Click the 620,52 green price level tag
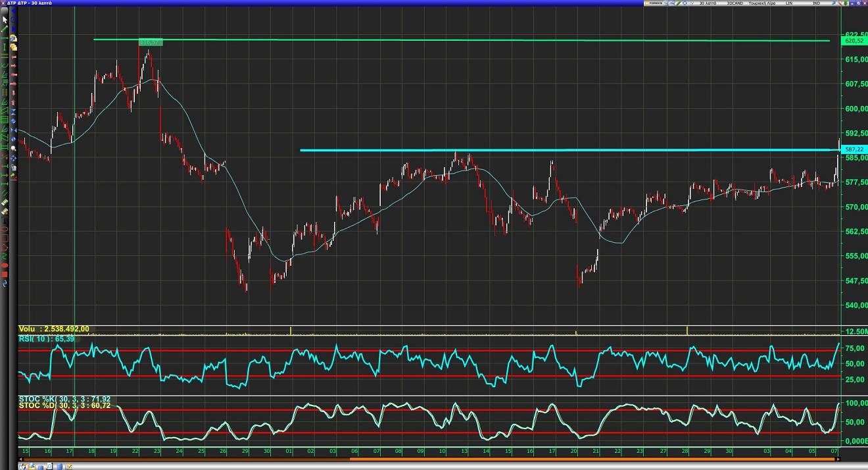The height and width of the screenshot is (470, 868). (854, 41)
